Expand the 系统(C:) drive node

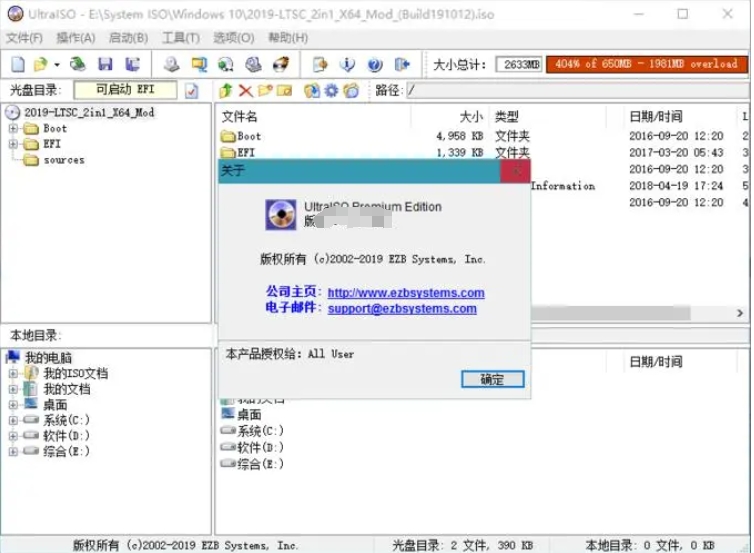pyautogui.click(x=13, y=421)
